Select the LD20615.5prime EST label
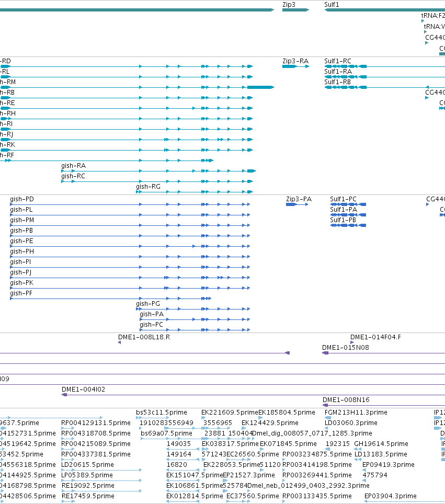The width and height of the screenshot is (445, 504). click(87, 464)
